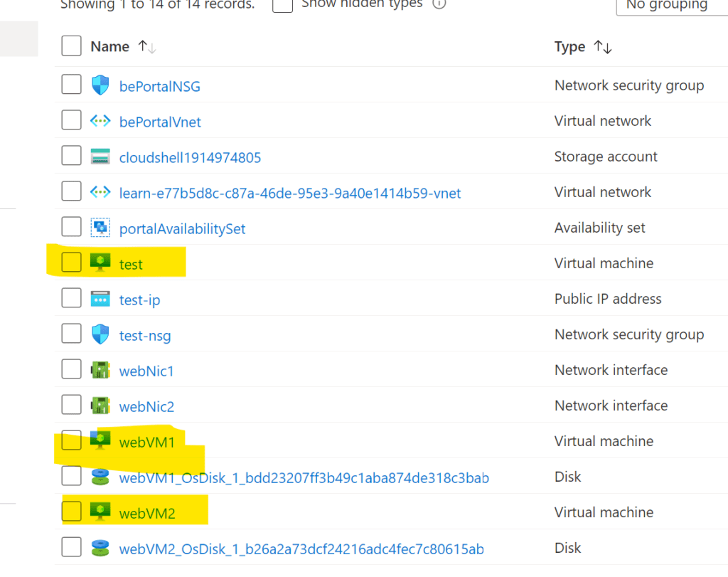
Task: Open the test virtual machine
Action: click(132, 263)
